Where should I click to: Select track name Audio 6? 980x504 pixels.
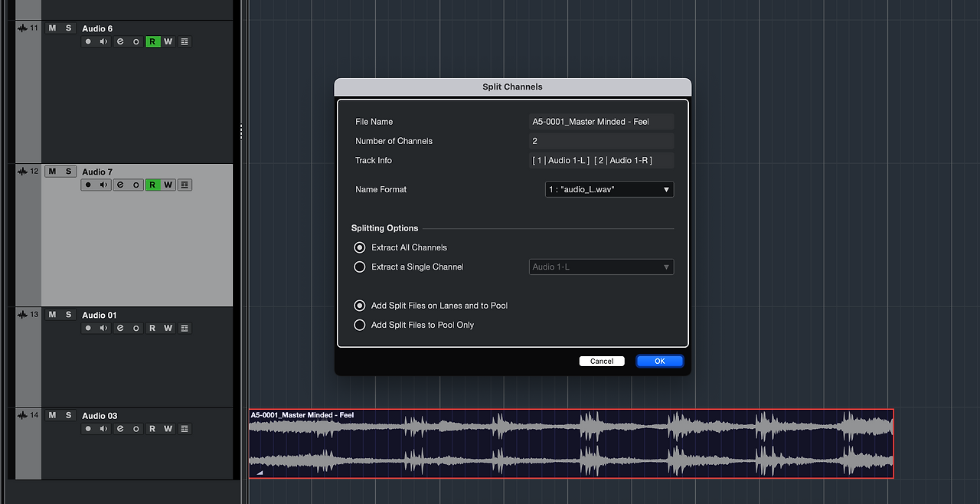[x=97, y=28]
